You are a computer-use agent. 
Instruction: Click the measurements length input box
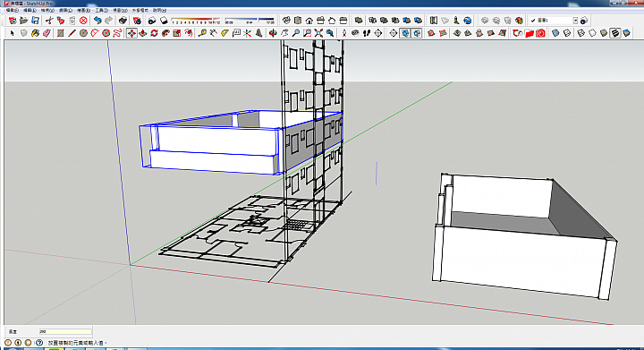(65, 331)
